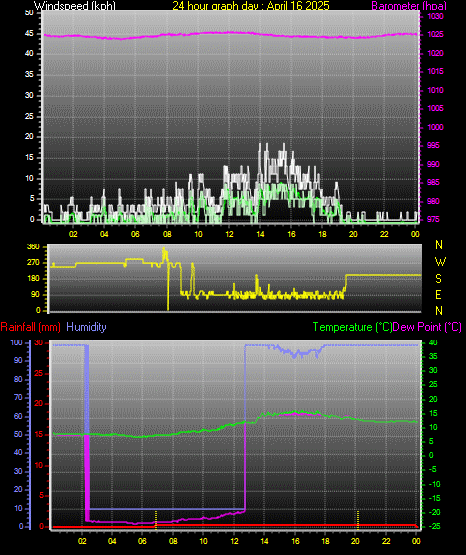The width and height of the screenshot is (466, 555).
Task: Click humidity axis value 100
Action: tap(17, 342)
